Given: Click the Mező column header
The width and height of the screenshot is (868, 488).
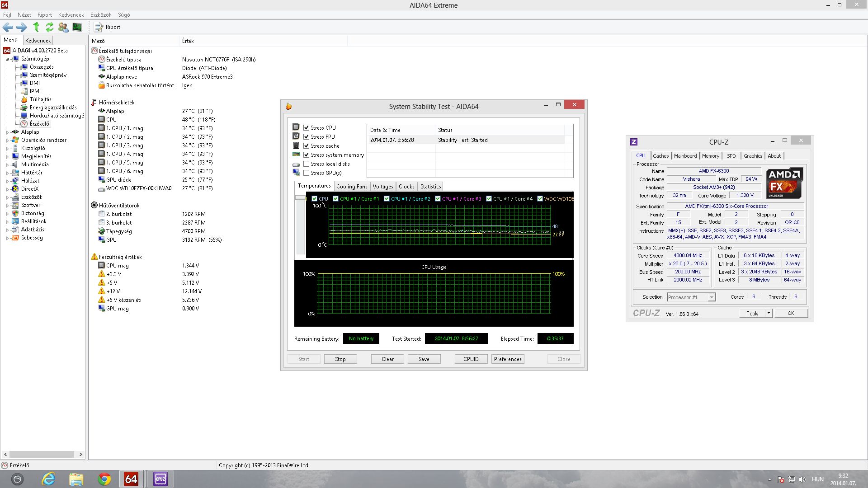Looking at the screenshot, I should (x=134, y=41).
